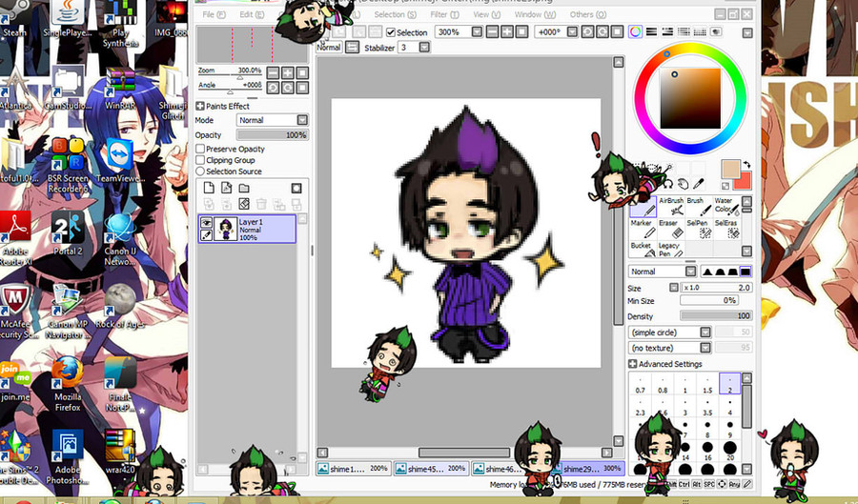Select the Marker tool
This screenshot has width=858, height=504.
(643, 229)
